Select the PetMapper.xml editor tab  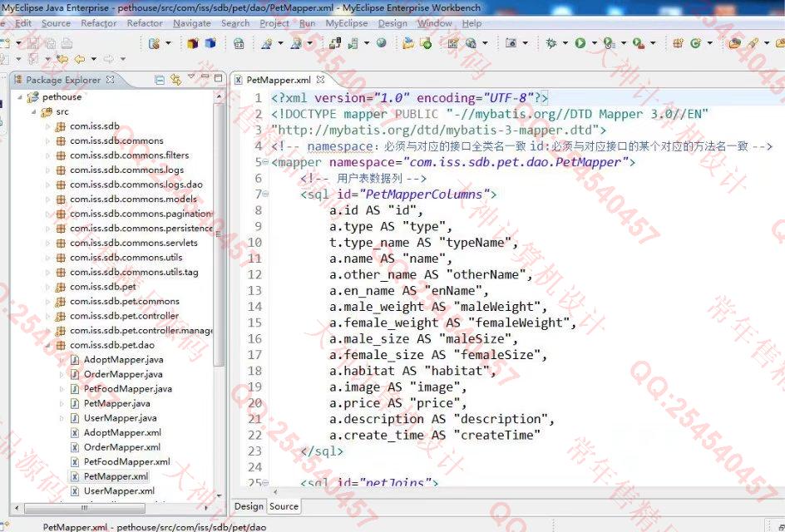point(279,80)
